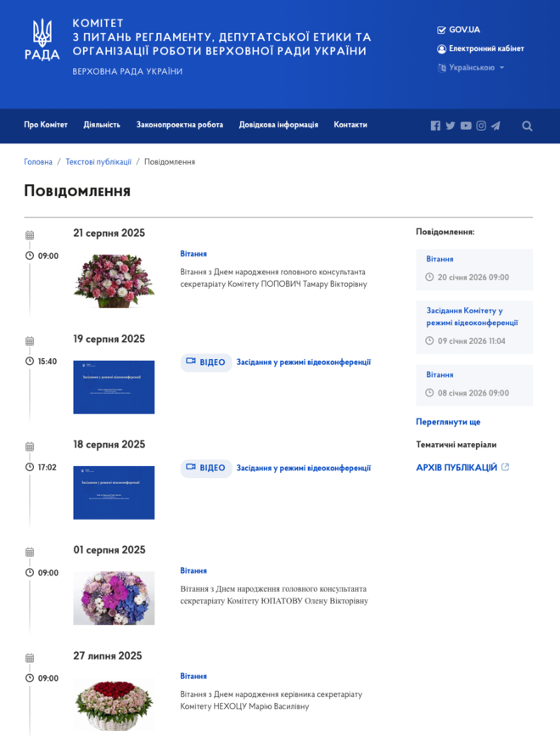Viewport: 560px width, 736px height.
Task: Click the Rada trident logo
Action: pyautogui.click(x=42, y=41)
